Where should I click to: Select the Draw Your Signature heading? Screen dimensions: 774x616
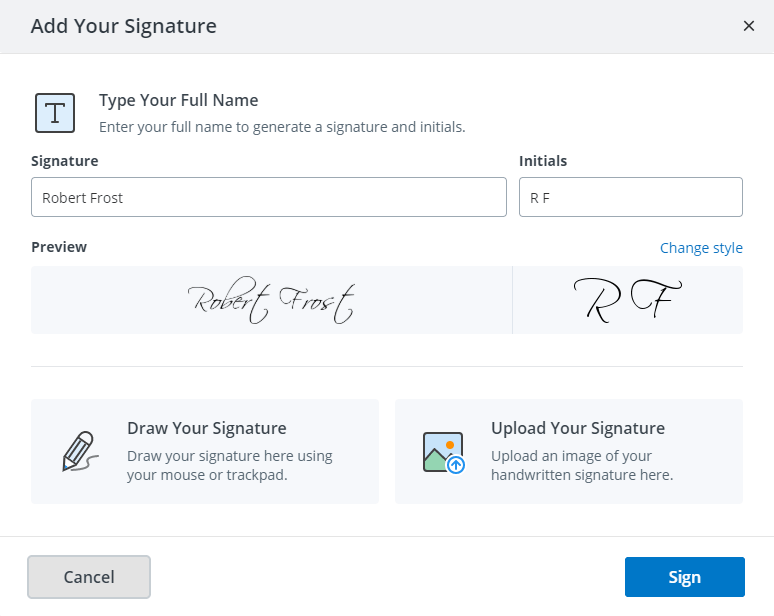click(207, 428)
